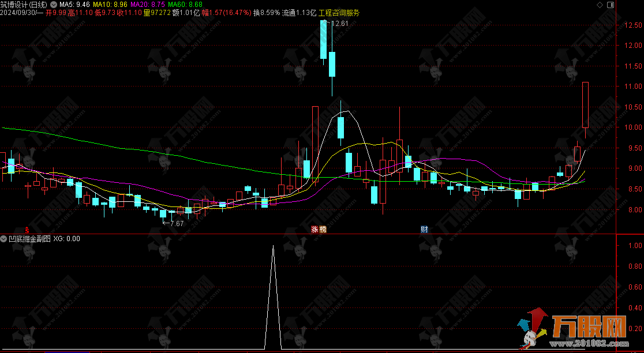Click the red S signal marker
This screenshot has height=353, width=644.
[27, 230]
